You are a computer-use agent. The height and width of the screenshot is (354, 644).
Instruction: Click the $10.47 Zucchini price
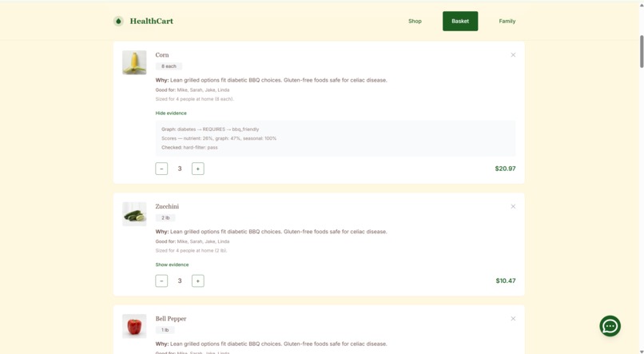(x=506, y=281)
